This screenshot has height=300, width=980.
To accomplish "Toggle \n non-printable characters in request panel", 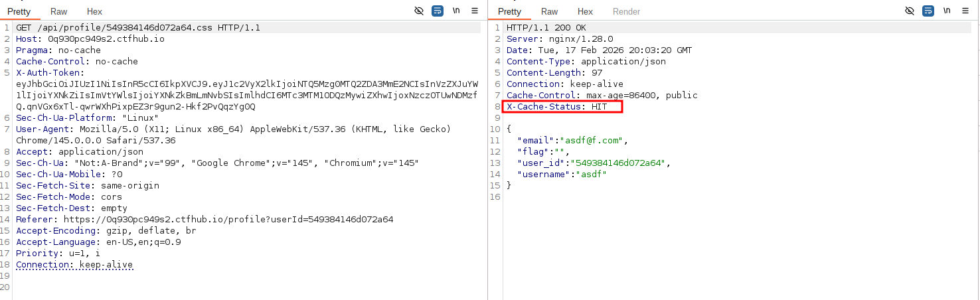I will coord(456,11).
